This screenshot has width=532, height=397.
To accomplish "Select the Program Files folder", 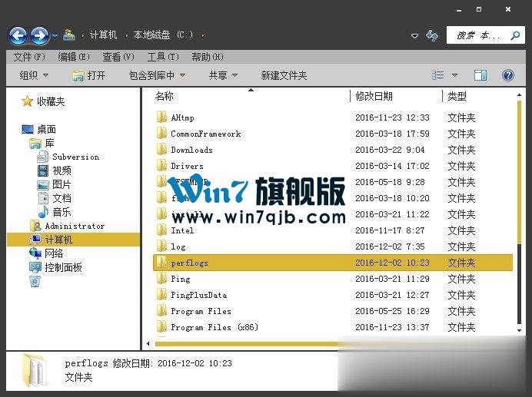I will [201, 311].
